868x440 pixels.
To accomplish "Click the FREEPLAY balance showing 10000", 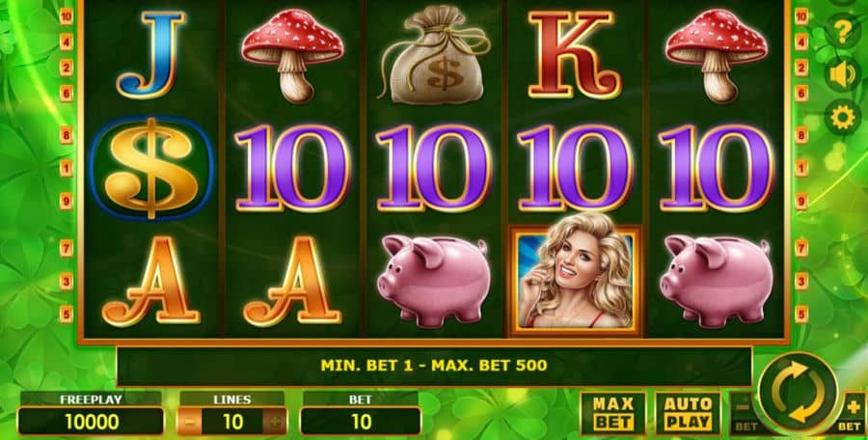I will pyautogui.click(x=92, y=422).
